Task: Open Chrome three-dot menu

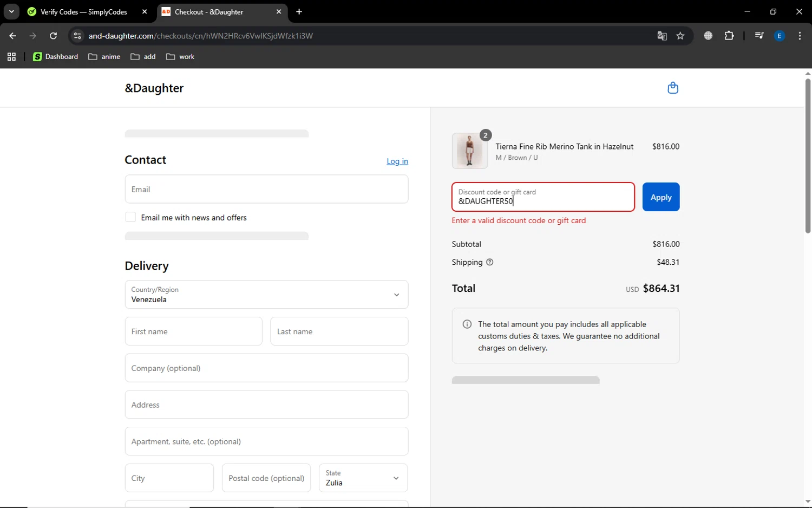Action: point(800,36)
